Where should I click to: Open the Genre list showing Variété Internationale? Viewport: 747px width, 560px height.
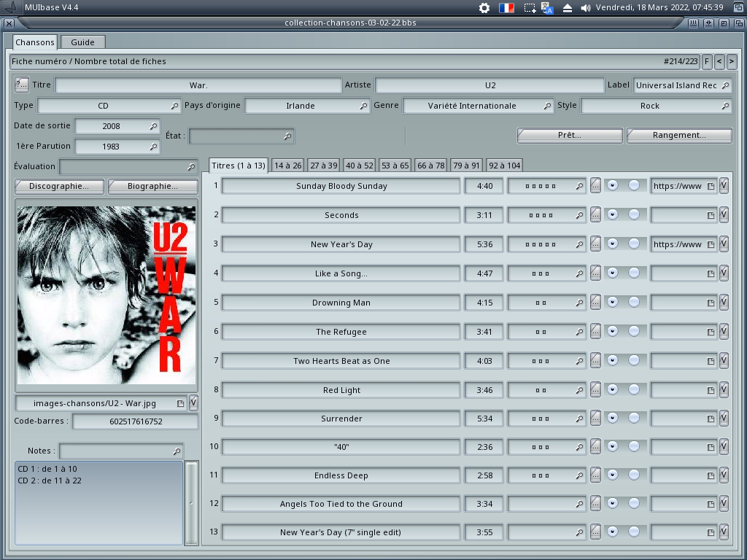(478, 106)
